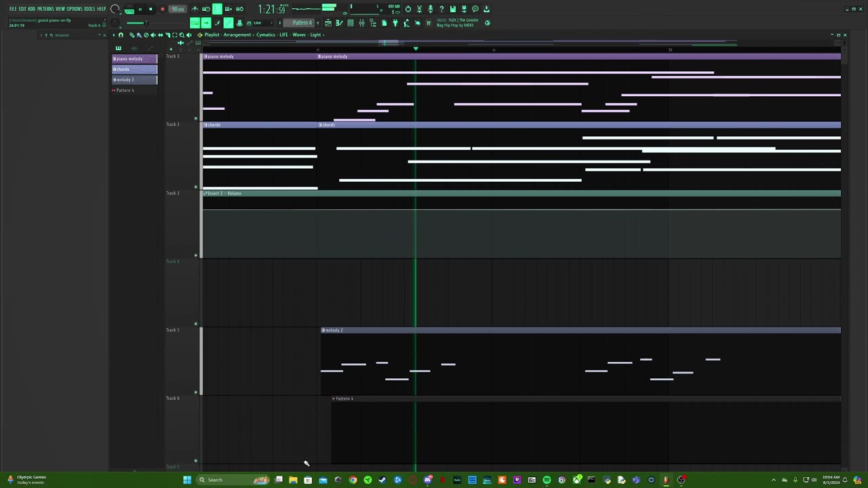
Task: Open the browser/plugin picker icon
Action: click(373, 22)
